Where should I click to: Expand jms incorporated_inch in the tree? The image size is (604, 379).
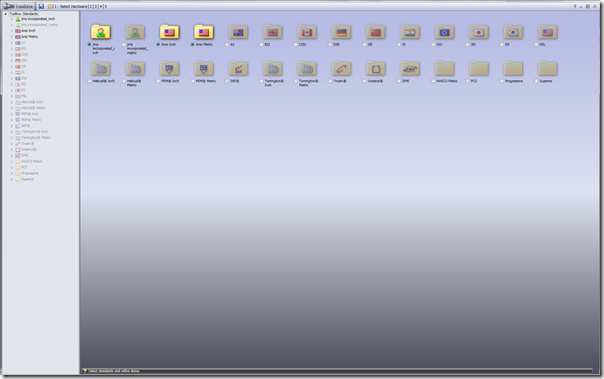(x=12, y=19)
